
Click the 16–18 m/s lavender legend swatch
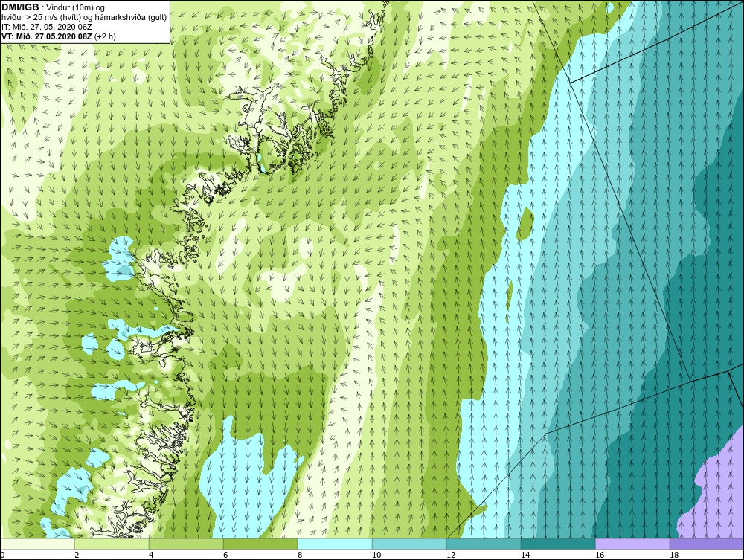pyautogui.click(x=632, y=544)
